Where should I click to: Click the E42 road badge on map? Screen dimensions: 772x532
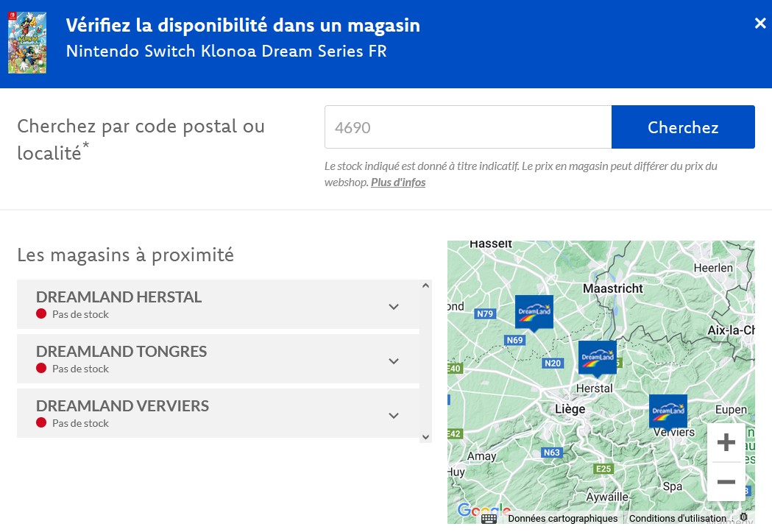point(455,433)
